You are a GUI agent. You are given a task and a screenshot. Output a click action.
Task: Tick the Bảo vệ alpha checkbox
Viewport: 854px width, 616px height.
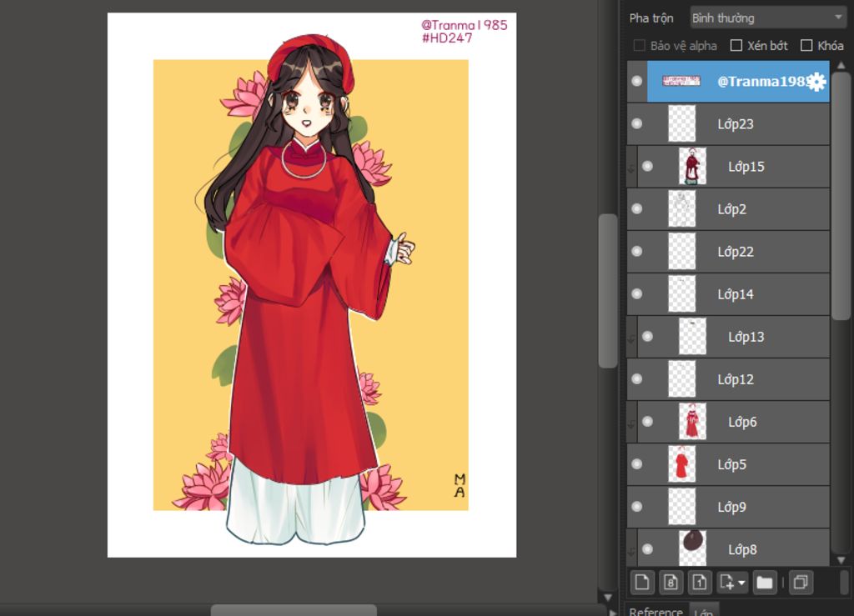[640, 45]
